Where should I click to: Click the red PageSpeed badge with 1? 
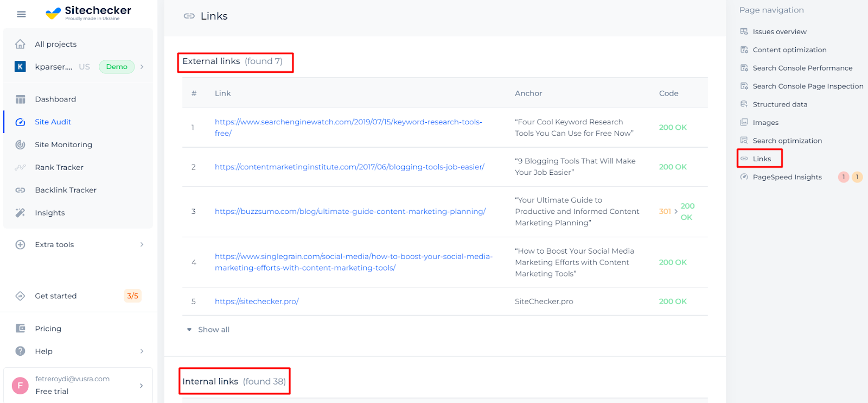844,177
